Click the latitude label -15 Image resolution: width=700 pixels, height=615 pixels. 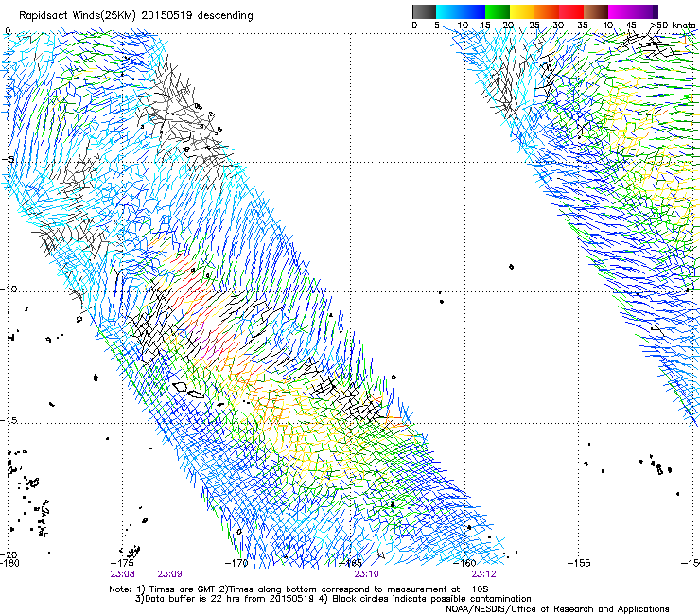[x=9, y=420]
